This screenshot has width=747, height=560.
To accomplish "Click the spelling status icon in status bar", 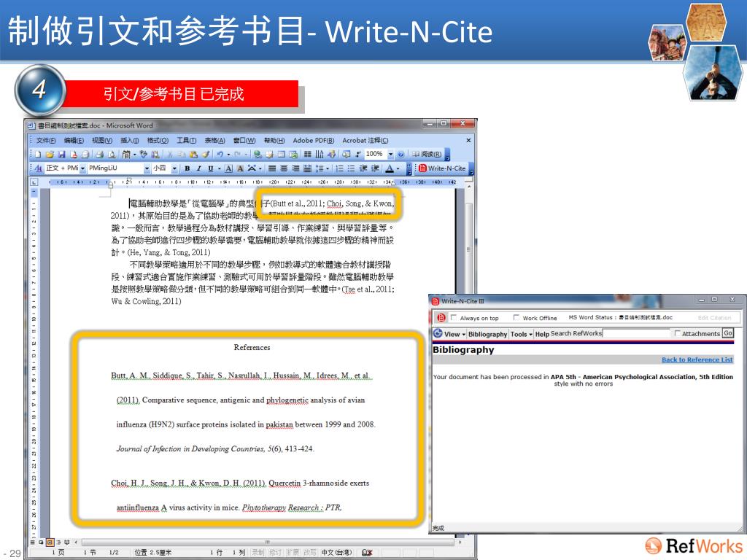I will tap(367, 553).
